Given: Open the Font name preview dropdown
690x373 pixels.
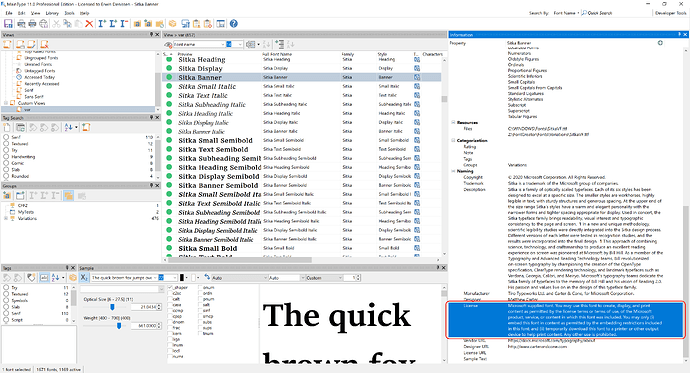Looking at the screenshot, I should pos(223,44).
